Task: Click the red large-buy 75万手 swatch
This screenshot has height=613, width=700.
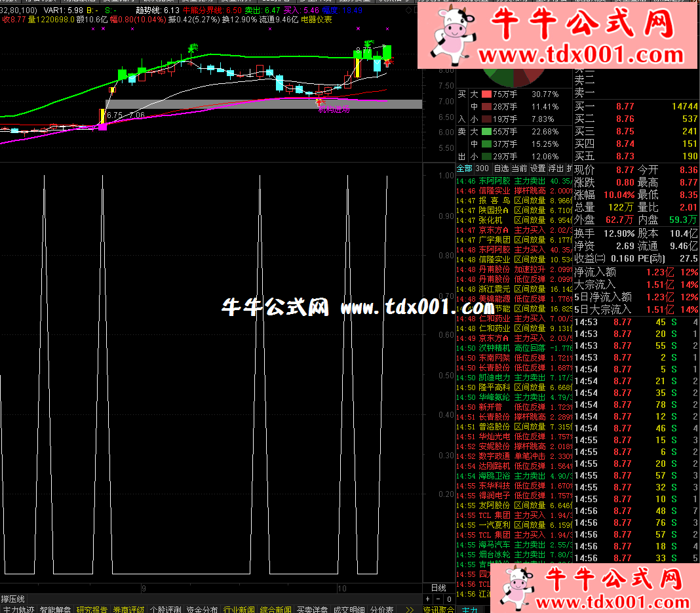Action: pos(486,94)
